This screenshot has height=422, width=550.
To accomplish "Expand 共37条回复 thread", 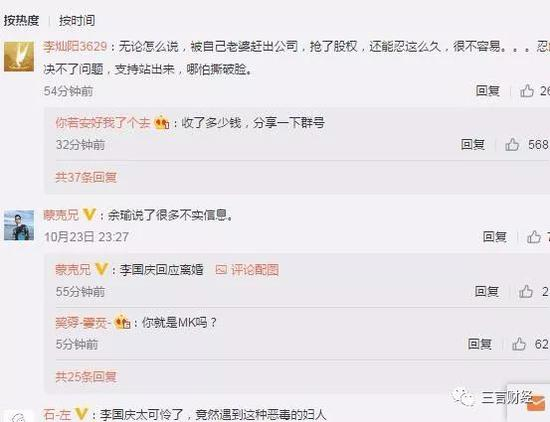I will pyautogui.click(x=86, y=177).
